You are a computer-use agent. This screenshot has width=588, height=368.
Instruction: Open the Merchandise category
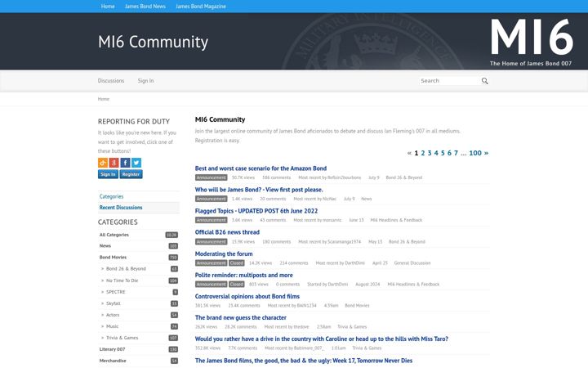[x=113, y=361]
